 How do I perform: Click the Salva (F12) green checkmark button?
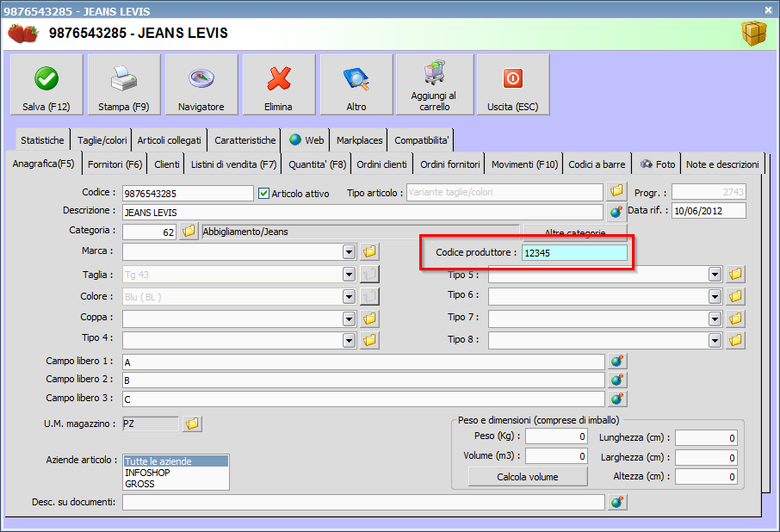46,85
